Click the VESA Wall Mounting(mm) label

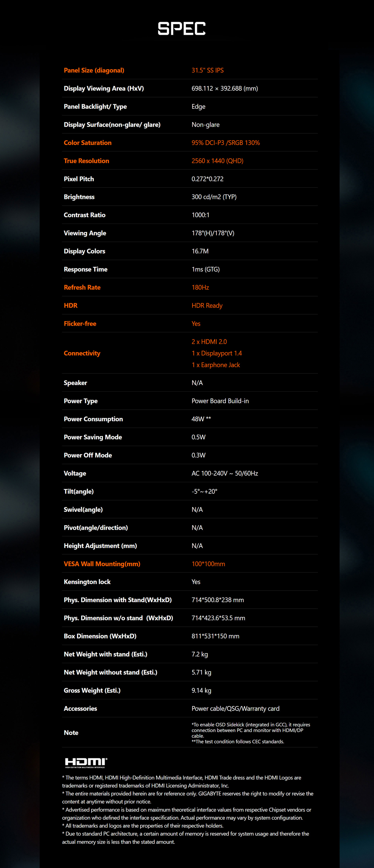tap(102, 564)
